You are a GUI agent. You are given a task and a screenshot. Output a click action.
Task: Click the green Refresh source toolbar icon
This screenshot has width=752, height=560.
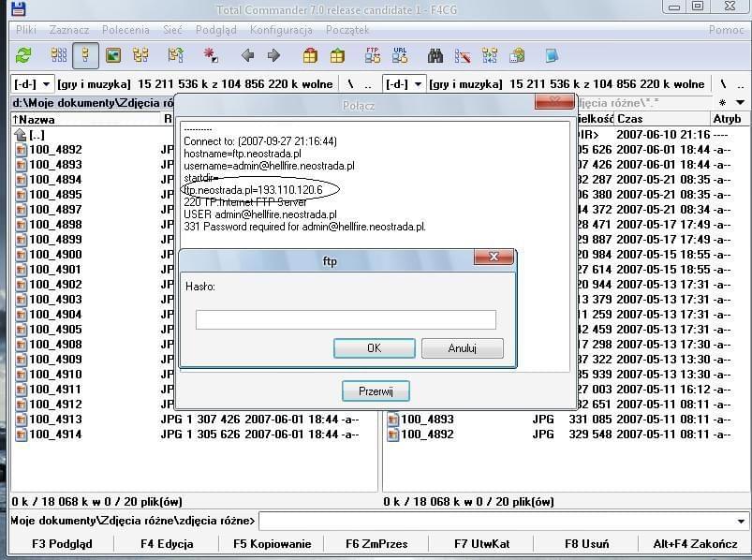click(x=23, y=55)
